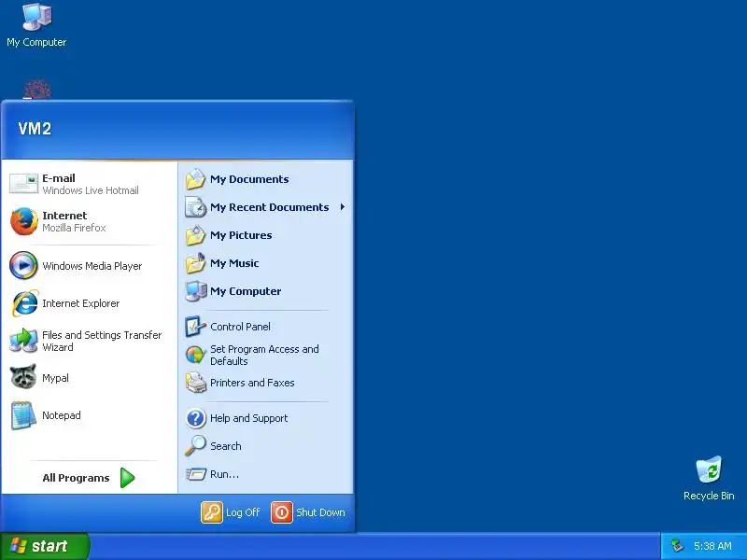Image resolution: width=747 pixels, height=560 pixels.
Task: Open Files and Settings Transfer Wizard icon
Action: [x=23, y=341]
